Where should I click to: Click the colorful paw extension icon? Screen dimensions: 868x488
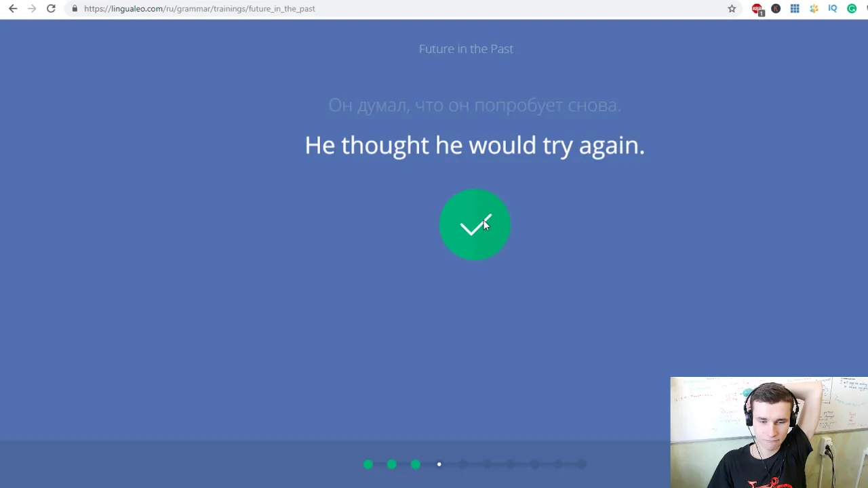814,9
